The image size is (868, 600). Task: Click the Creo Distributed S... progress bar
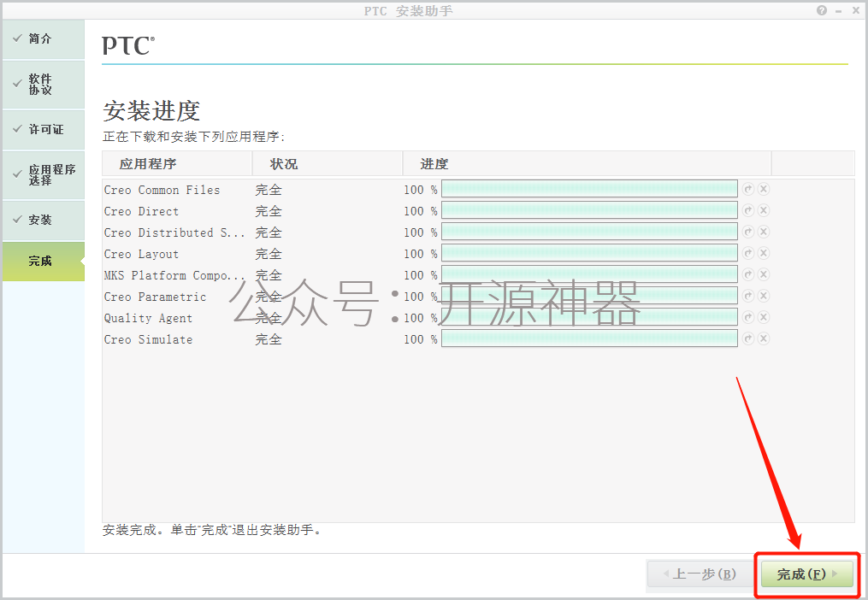[x=589, y=232]
